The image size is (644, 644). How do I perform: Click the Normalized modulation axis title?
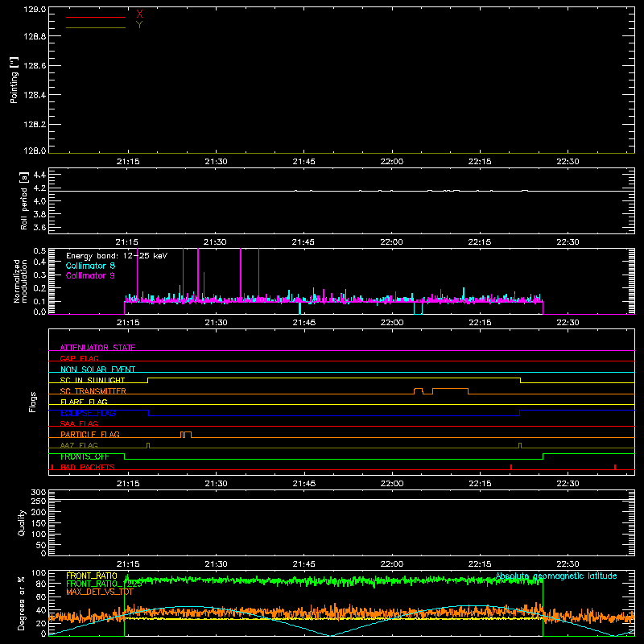pos(20,281)
